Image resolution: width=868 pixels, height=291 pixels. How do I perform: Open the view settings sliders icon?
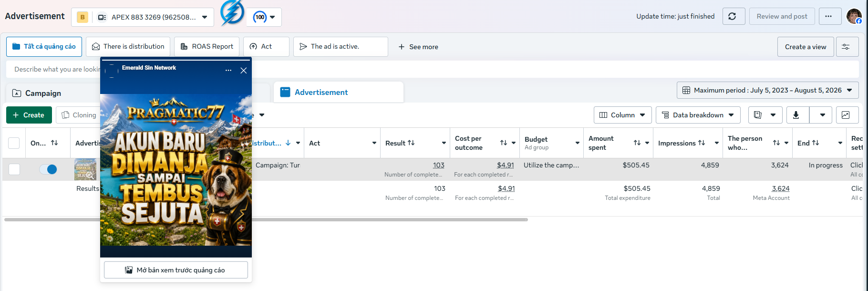[847, 47]
